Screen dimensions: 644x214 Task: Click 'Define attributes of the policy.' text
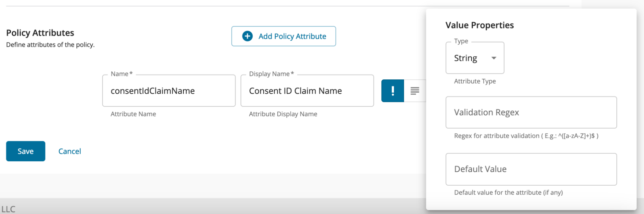50,45
